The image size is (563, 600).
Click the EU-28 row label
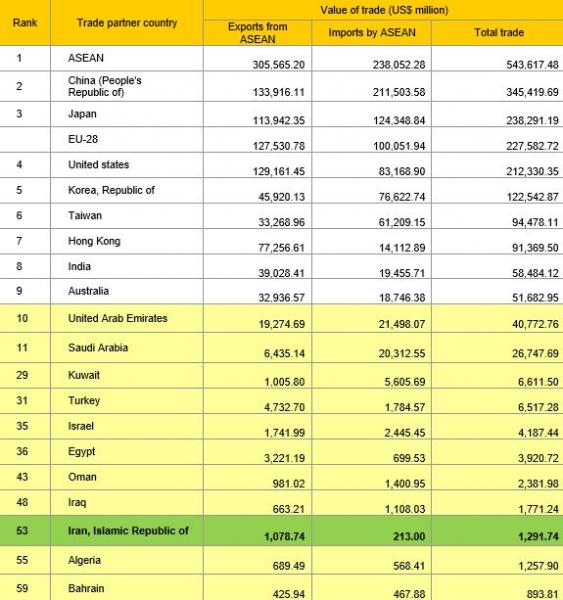point(83,139)
